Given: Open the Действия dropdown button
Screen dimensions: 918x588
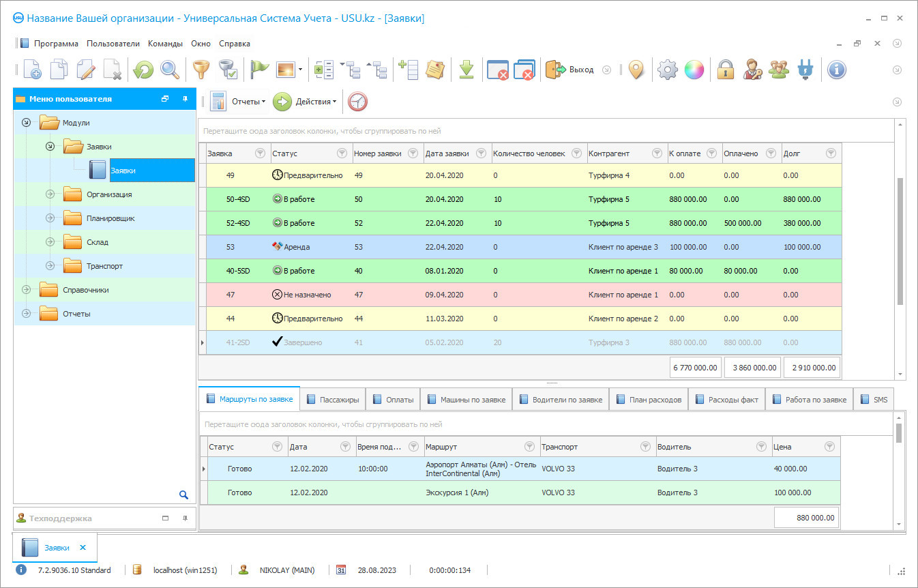Looking at the screenshot, I should 305,102.
